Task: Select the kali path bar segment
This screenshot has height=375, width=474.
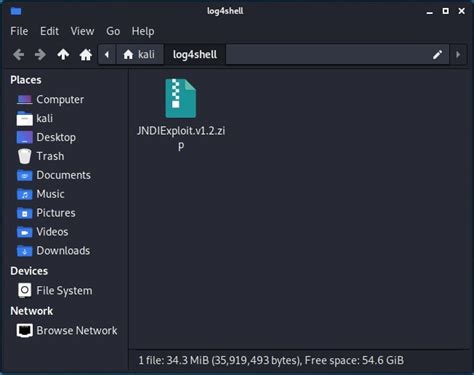Action: [x=139, y=54]
